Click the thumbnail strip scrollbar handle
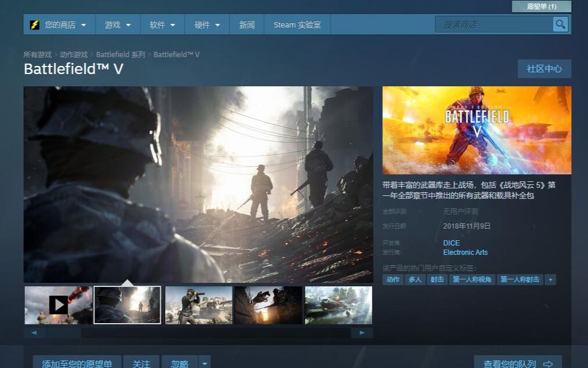This screenshot has width=588, height=368. coord(64,333)
